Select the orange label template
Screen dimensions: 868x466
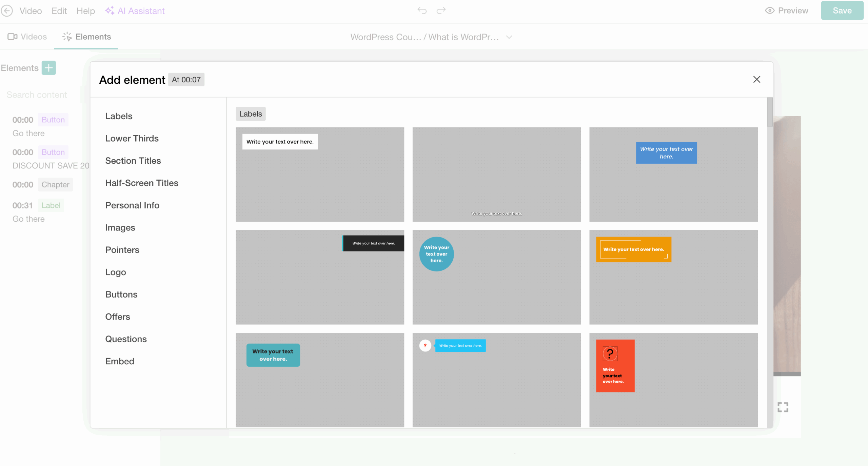tap(633, 249)
